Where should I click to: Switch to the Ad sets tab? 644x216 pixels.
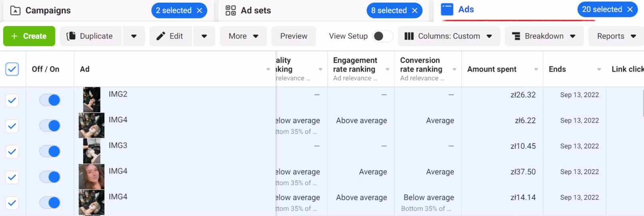click(x=256, y=10)
